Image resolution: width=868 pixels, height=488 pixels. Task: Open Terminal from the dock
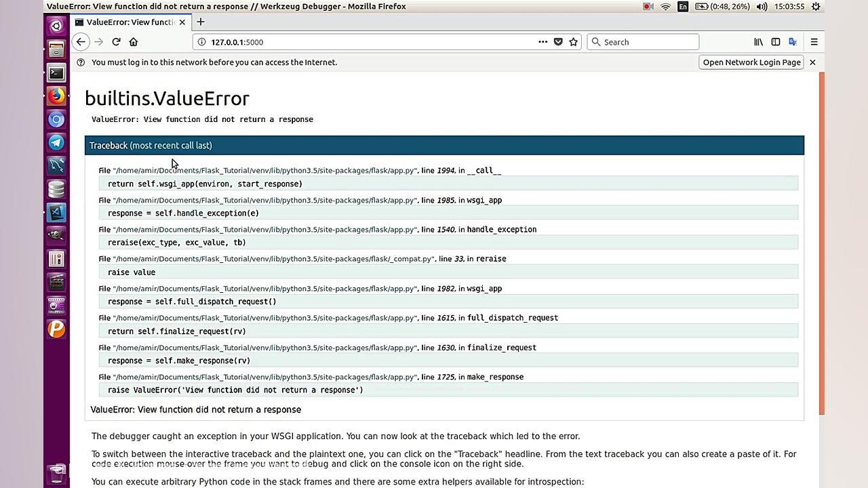pos(56,73)
